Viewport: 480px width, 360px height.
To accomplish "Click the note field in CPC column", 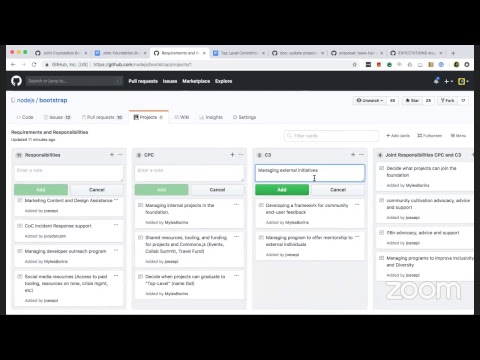I will [x=189, y=173].
